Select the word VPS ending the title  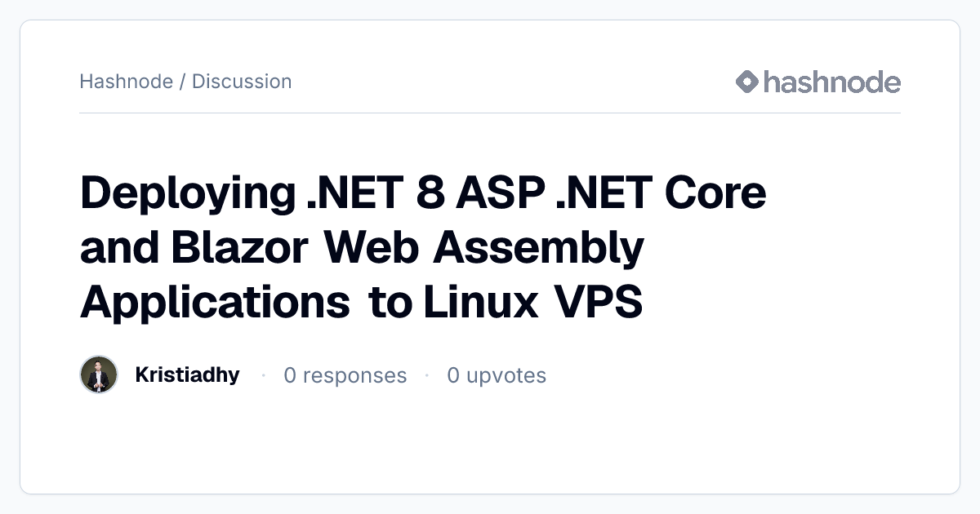click(x=599, y=304)
